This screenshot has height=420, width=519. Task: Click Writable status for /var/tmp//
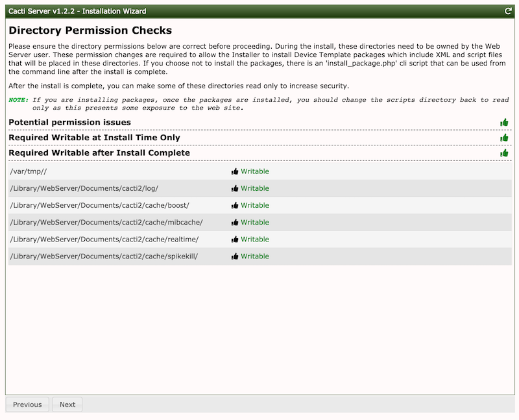tap(255, 171)
